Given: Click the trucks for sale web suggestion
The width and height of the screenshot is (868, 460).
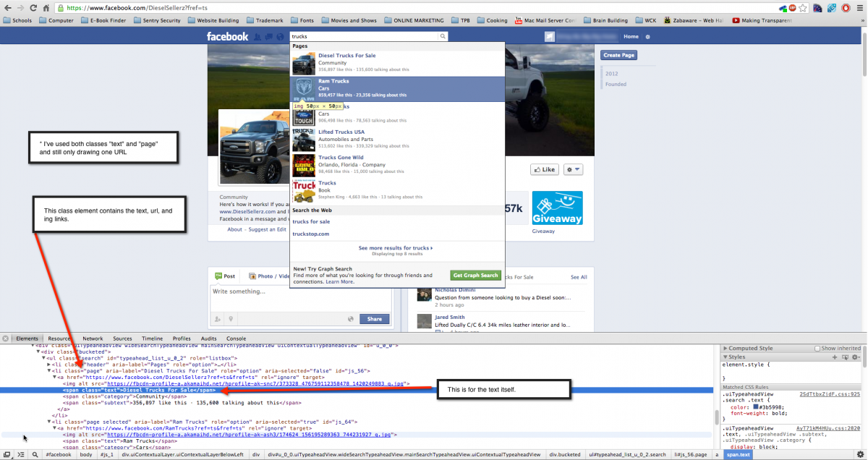Looking at the screenshot, I should [x=311, y=221].
